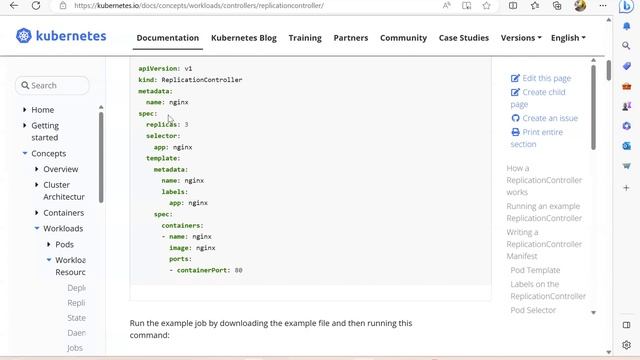
Task: Click the Create child page link
Action: [538, 98]
